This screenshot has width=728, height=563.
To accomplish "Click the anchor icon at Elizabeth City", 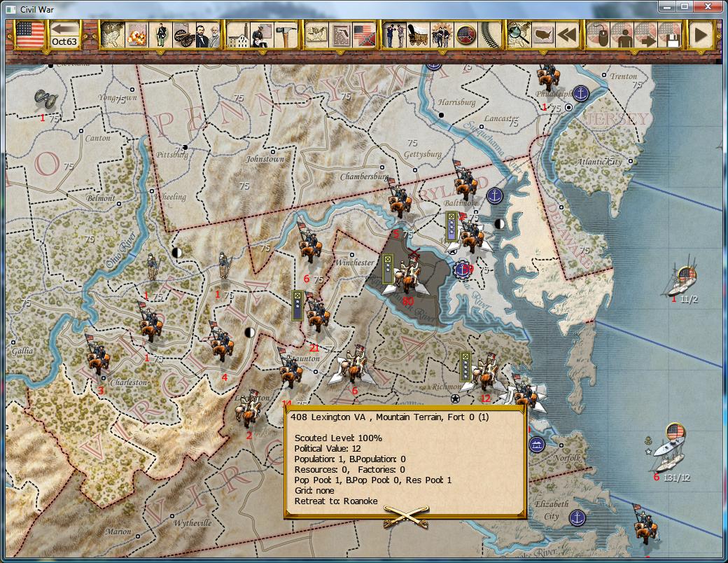I will [x=577, y=517].
